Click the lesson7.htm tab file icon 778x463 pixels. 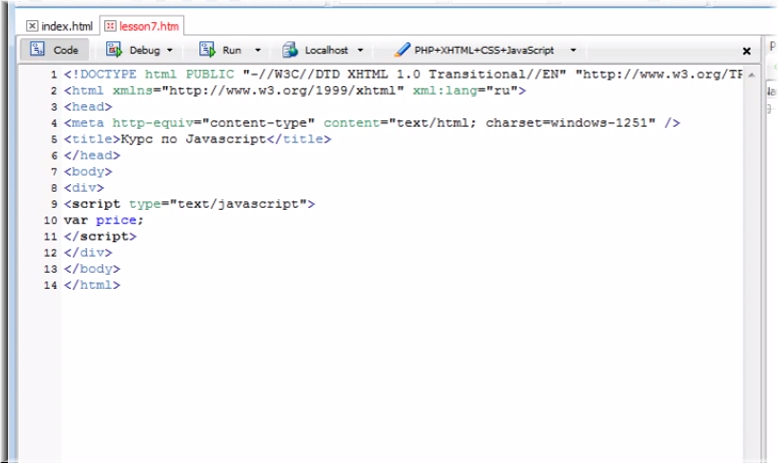pos(110,26)
